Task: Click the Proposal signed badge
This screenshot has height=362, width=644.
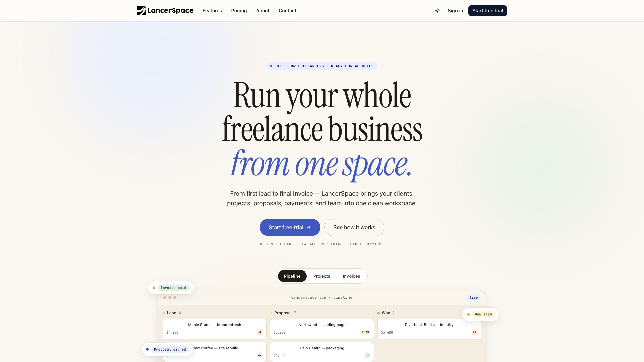Action: (x=167, y=349)
